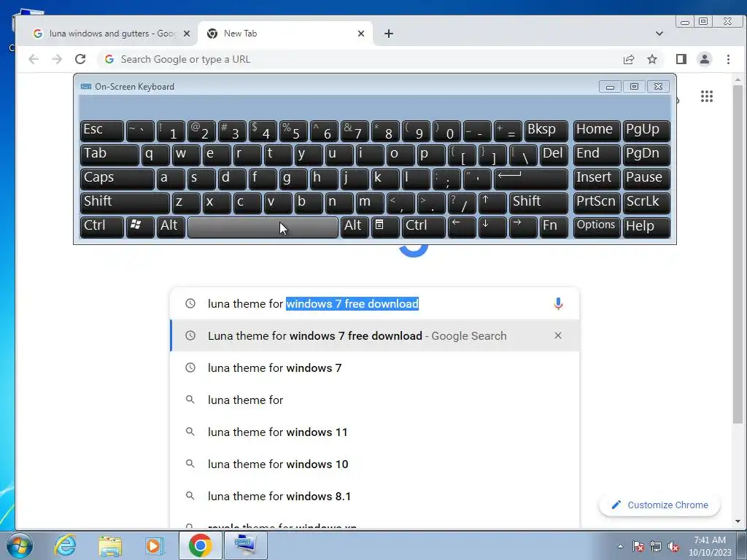Click the Options key on keyboard

click(597, 227)
